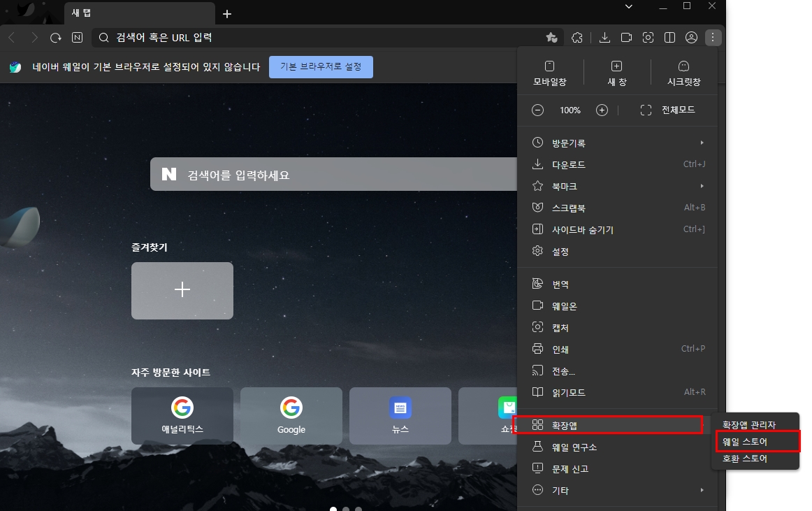Screen dimensions: 812x511
Task: Choose 인쇄 print from the menu
Action: point(617,350)
